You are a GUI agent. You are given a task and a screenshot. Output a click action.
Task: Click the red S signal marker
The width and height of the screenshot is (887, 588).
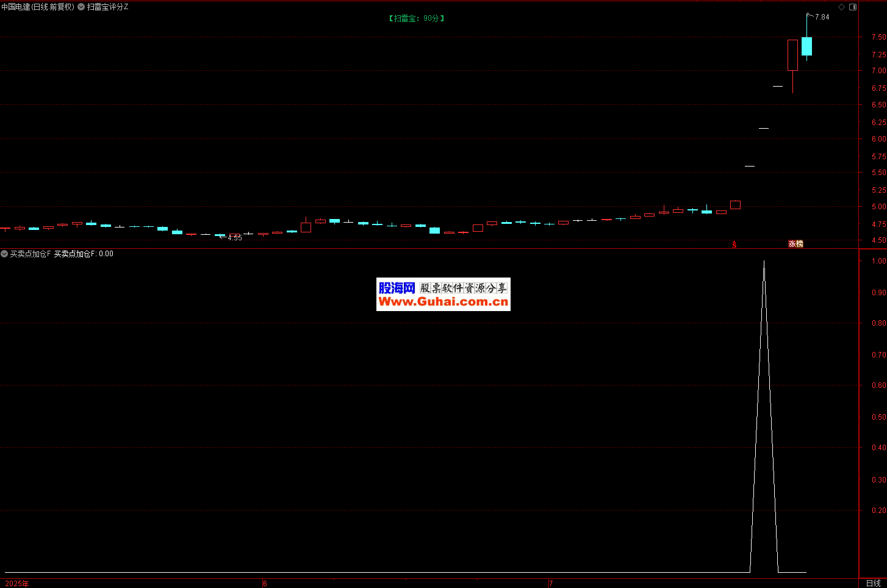[734, 245]
